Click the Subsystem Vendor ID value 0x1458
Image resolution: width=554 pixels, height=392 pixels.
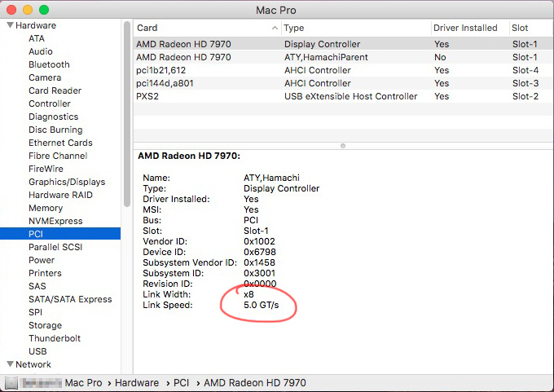click(259, 262)
